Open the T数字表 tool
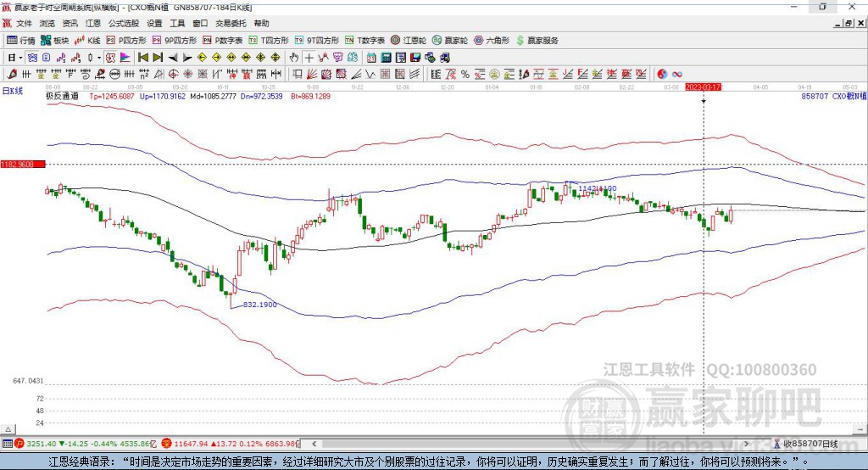 (x=364, y=41)
